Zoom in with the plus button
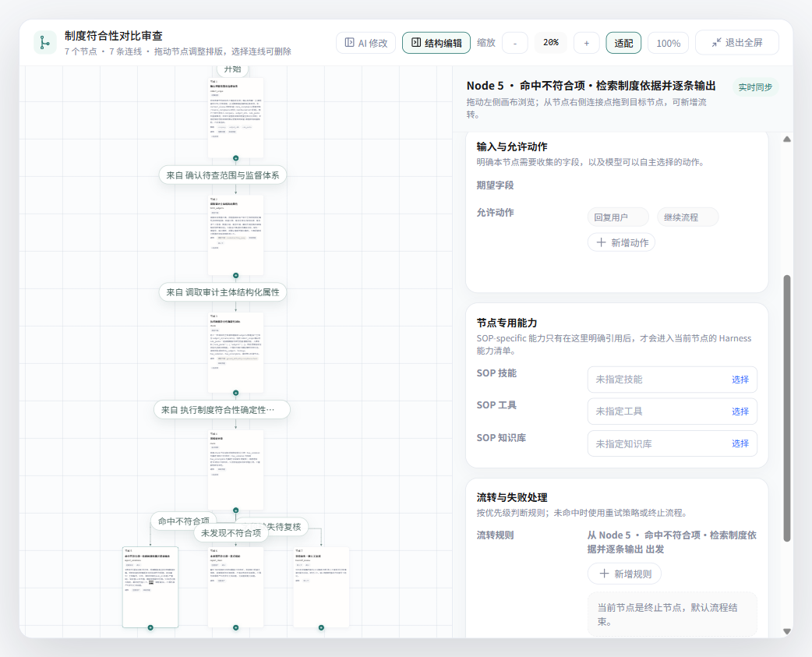The image size is (812, 657). pos(586,43)
